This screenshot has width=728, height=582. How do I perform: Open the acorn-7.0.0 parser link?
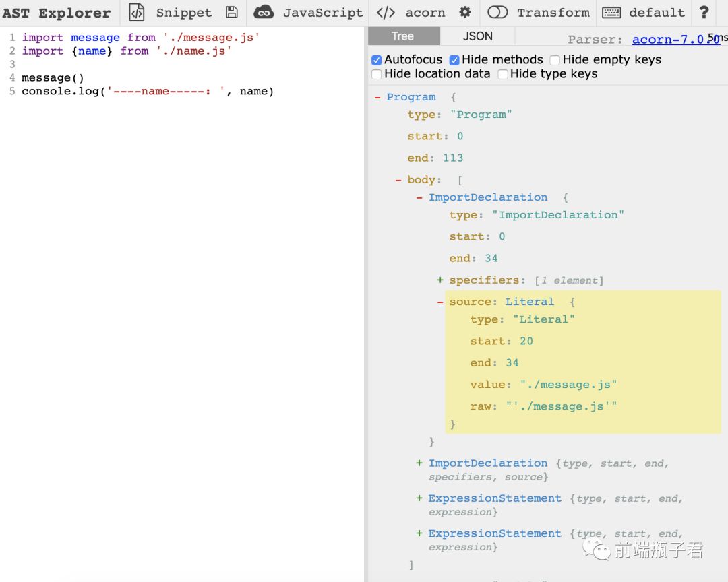click(676, 40)
